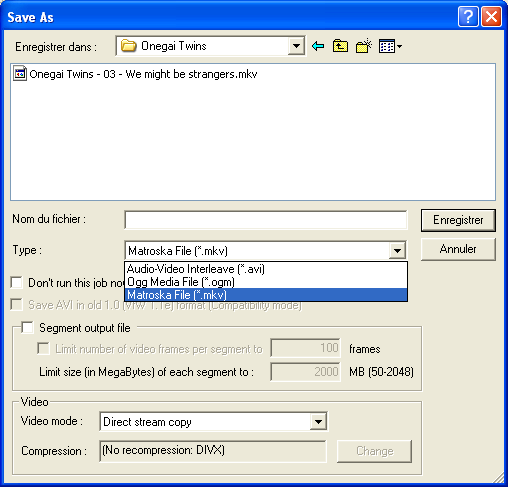Viewport: 508px width, 487px height.
Task: Click the help question mark button
Action: [x=468, y=16]
